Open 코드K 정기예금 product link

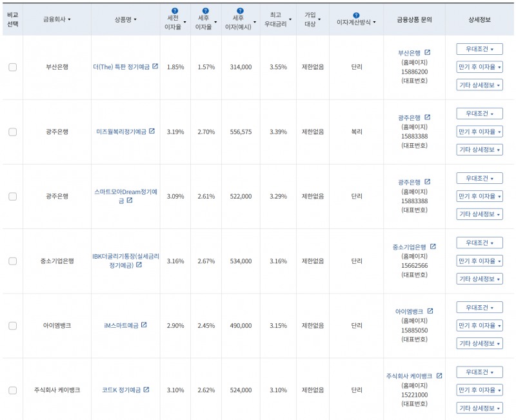121,390
